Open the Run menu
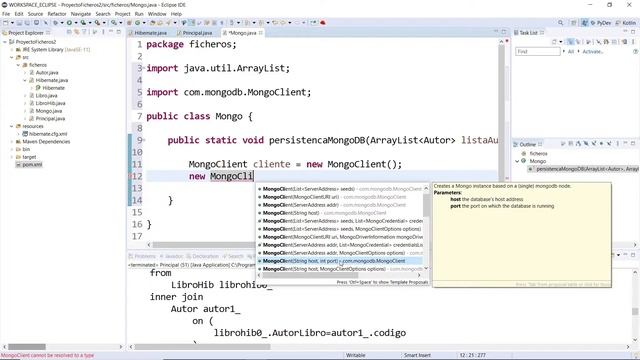The width and height of the screenshot is (640, 360). pyautogui.click(x=139, y=14)
